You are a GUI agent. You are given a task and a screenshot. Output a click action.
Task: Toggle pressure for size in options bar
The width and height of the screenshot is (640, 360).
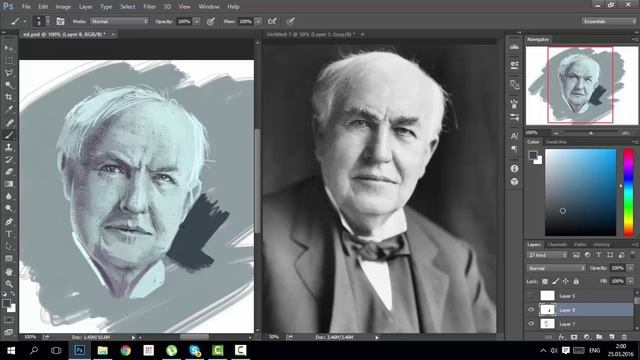tap(290, 21)
